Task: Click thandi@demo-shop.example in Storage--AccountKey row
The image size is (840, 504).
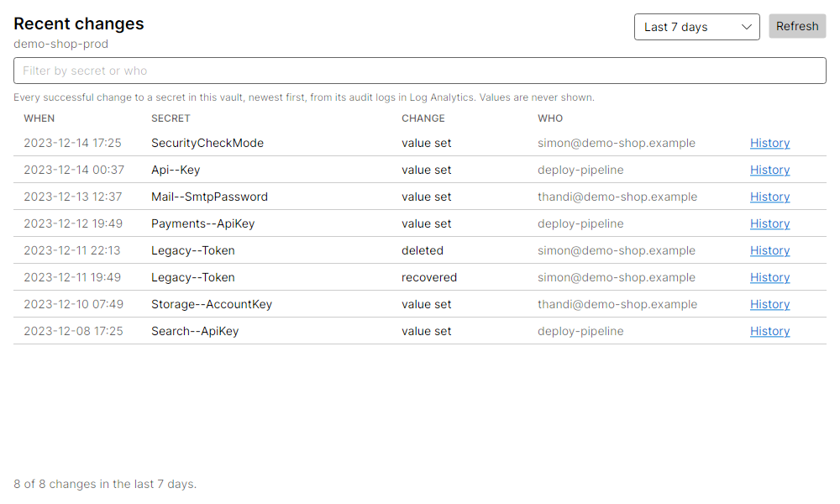Action: tap(617, 304)
